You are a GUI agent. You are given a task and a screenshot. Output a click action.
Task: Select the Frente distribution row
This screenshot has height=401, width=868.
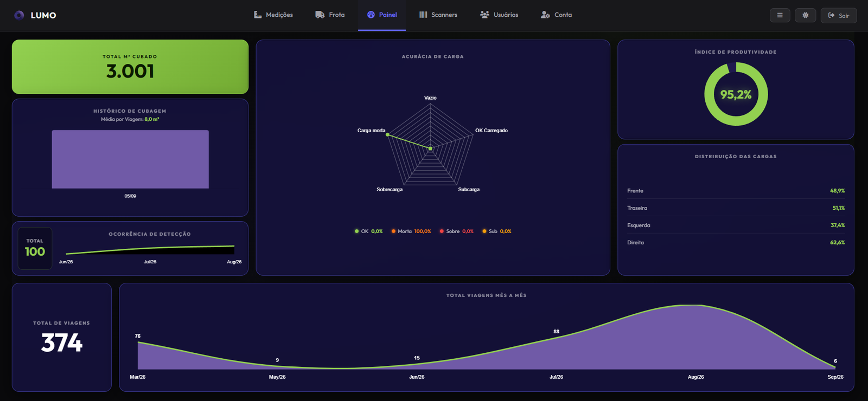(x=736, y=191)
